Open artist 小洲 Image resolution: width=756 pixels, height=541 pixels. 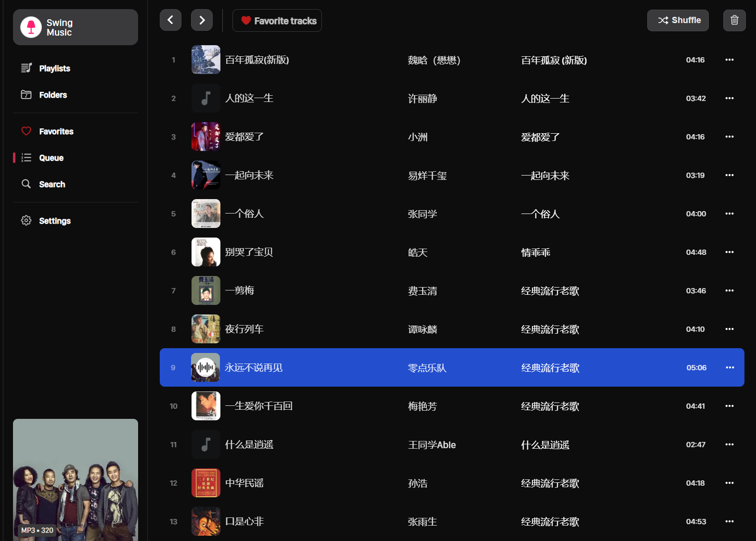[418, 137]
